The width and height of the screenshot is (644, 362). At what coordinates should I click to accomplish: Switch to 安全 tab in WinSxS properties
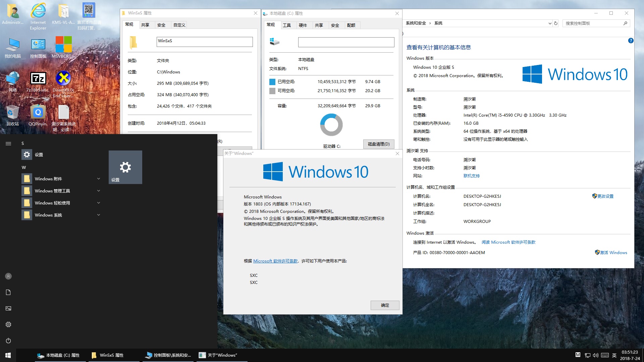click(x=161, y=25)
